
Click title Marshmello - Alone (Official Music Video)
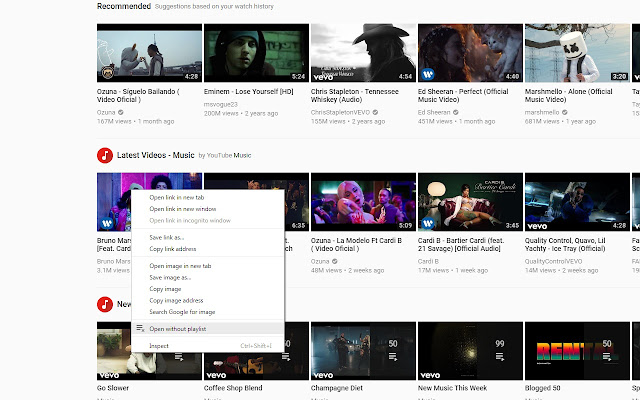pyautogui.click(x=569, y=96)
